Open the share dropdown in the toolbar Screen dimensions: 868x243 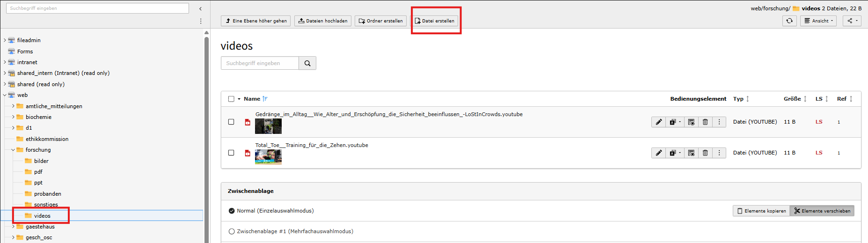852,21
